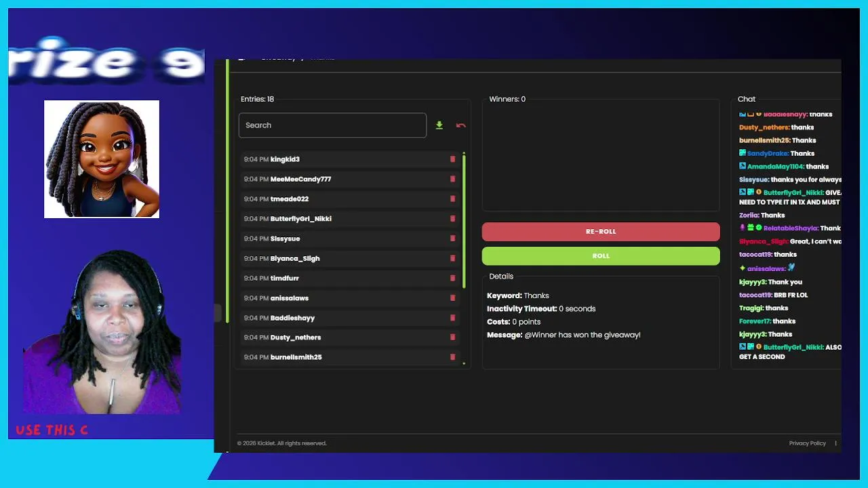Click Forever17's thanks chat message
Screen dimensions: 868x488
click(x=767, y=321)
